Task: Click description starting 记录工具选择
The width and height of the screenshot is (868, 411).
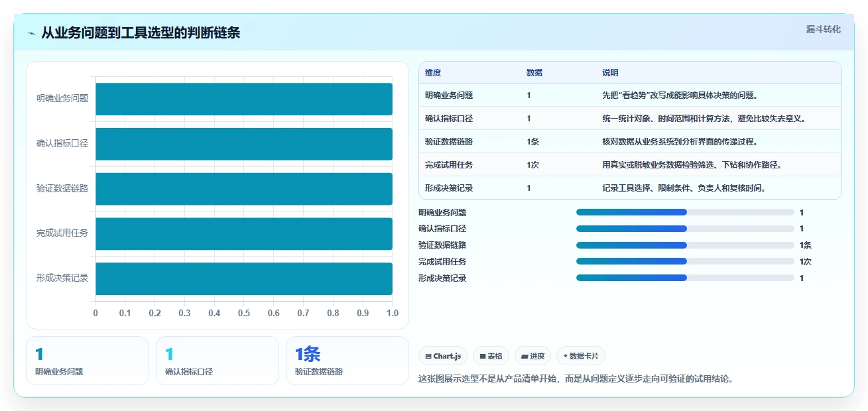Action: pos(684,188)
